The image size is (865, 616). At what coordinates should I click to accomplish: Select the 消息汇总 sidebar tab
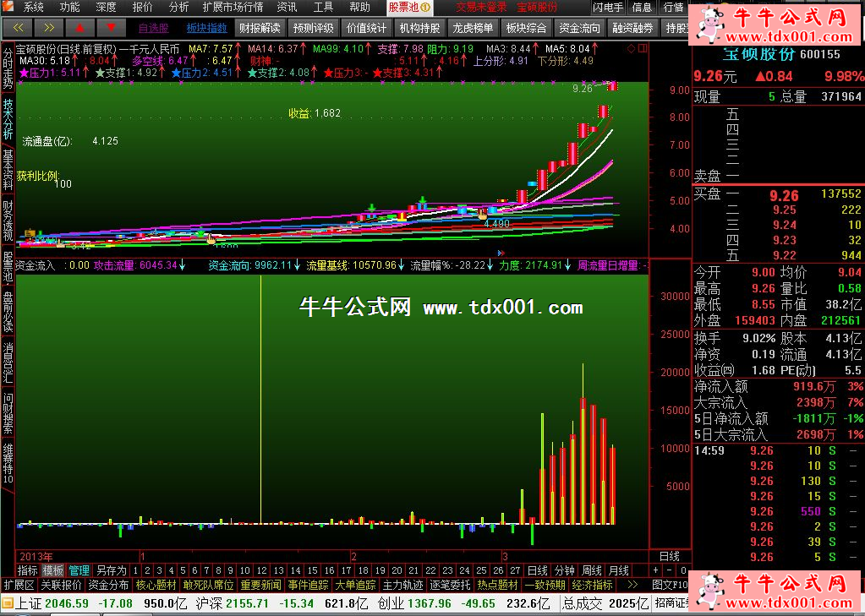point(8,363)
